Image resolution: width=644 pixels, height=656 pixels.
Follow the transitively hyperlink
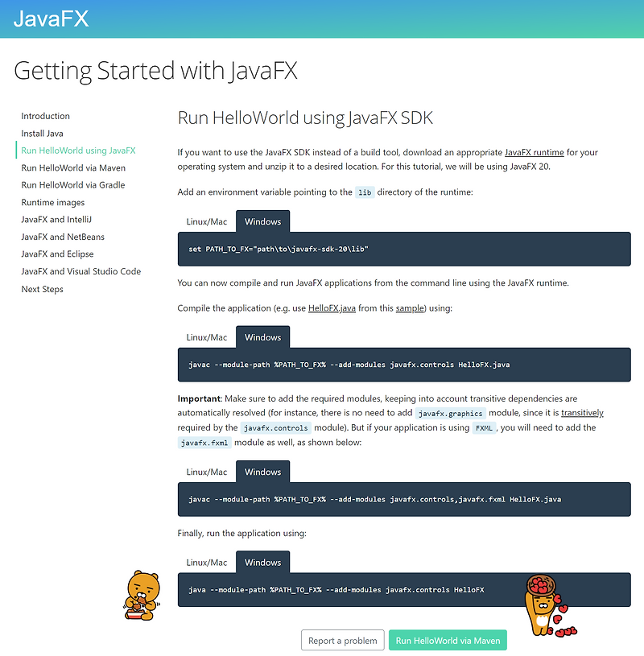tap(582, 412)
